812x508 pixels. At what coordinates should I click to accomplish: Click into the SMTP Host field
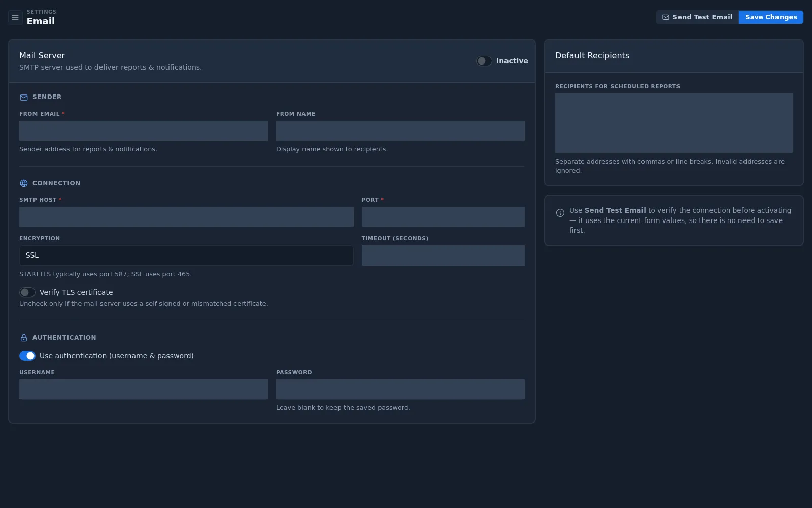click(x=186, y=216)
